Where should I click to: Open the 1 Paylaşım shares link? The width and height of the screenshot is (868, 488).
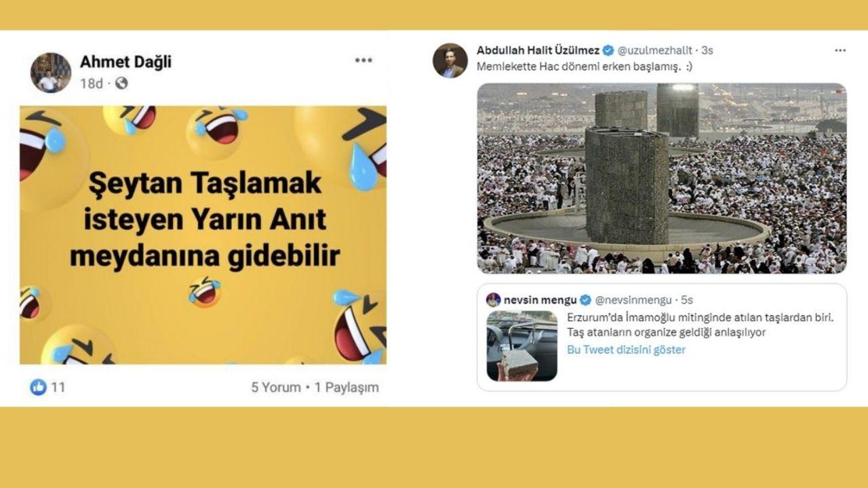(347, 387)
